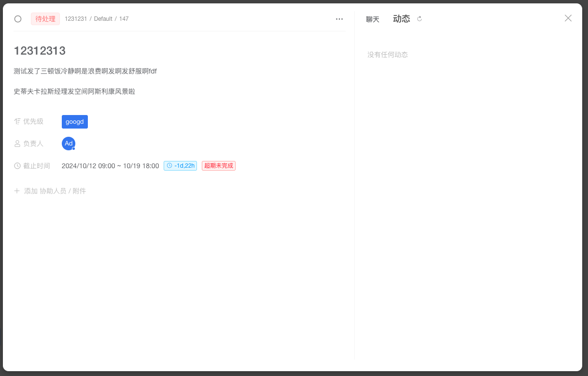Open the 待处理 status tag
Screen dimensions: 588x376
pyautogui.click(x=45, y=19)
